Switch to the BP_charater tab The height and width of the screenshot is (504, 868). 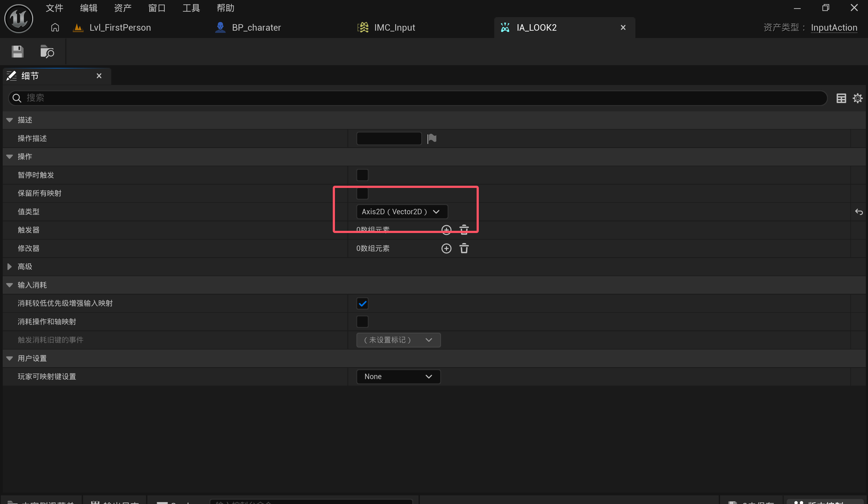256,27
